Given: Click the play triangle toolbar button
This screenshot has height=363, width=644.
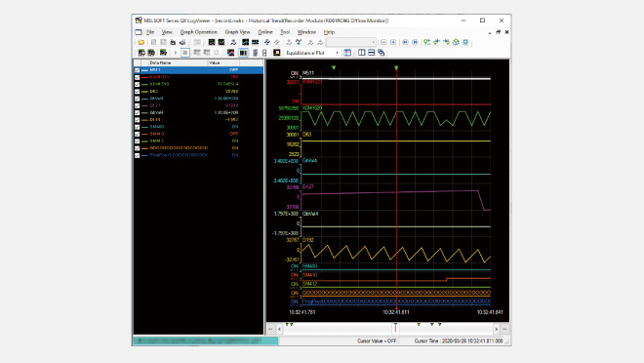Looking at the screenshot, I should pos(176,53).
